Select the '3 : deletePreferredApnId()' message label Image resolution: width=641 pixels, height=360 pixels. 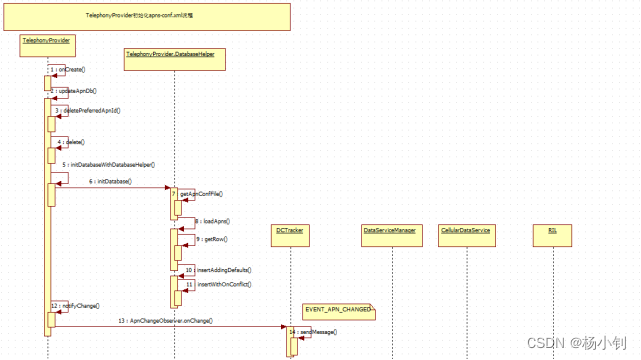click(x=88, y=110)
